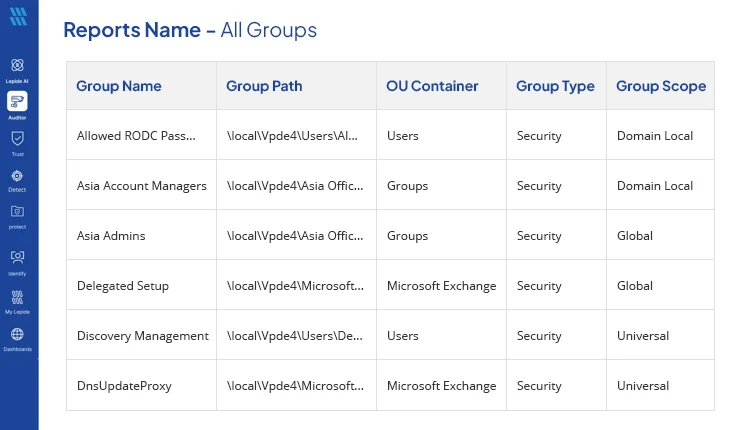The height and width of the screenshot is (430, 731).
Task: Click path \local\Vpde4\Users\De...
Action: click(295, 336)
